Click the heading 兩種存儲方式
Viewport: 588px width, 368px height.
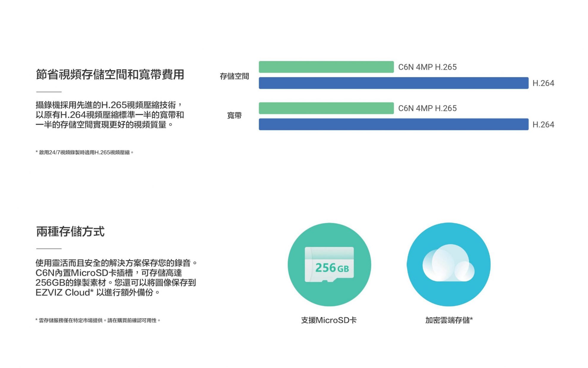click(x=70, y=232)
